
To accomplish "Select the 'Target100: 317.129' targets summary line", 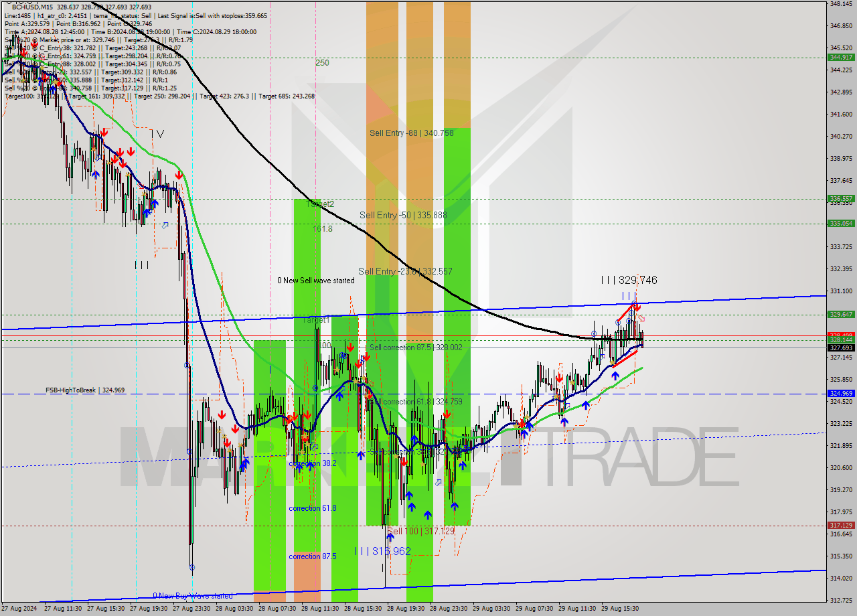I will (x=159, y=96).
